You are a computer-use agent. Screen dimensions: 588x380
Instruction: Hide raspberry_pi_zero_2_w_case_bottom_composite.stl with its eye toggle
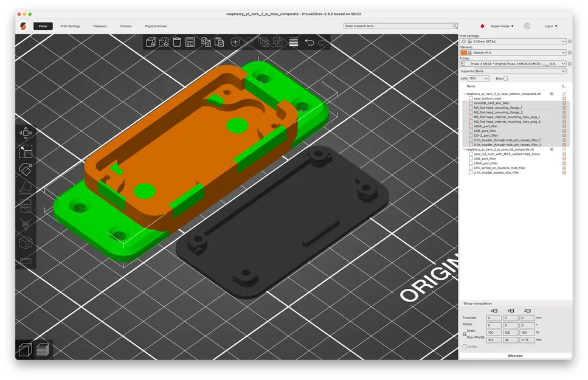coord(552,94)
